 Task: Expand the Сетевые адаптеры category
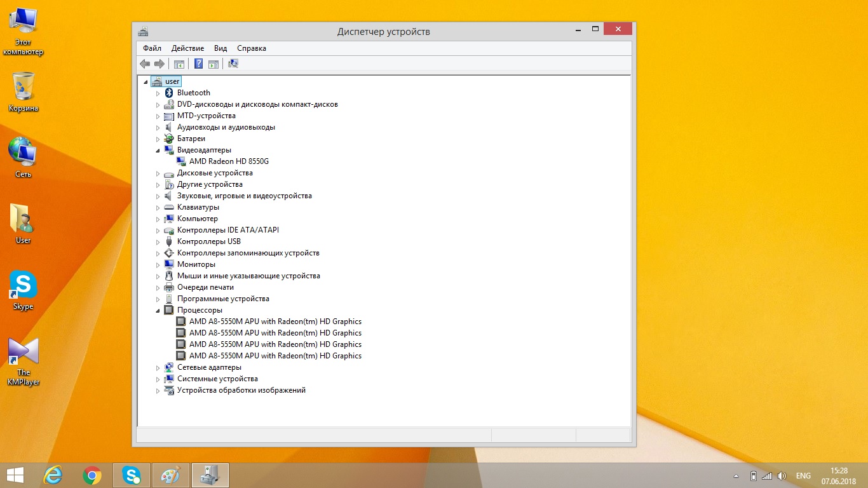(158, 368)
